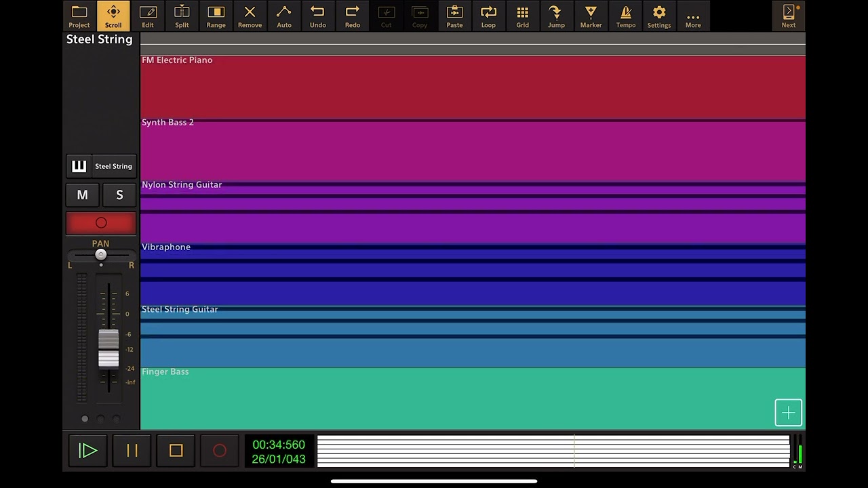The height and width of the screenshot is (488, 868).
Task: Click the volume fader handle
Action: pyautogui.click(x=108, y=349)
